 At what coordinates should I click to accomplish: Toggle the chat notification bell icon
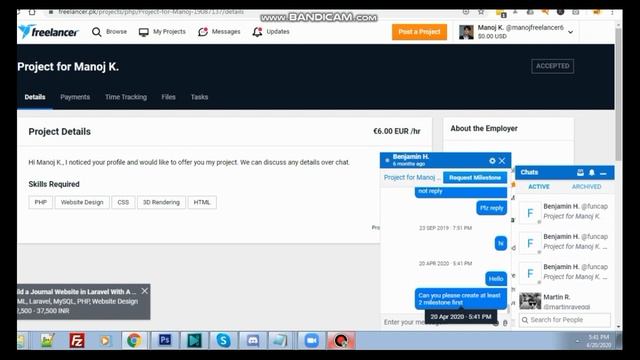click(591, 173)
